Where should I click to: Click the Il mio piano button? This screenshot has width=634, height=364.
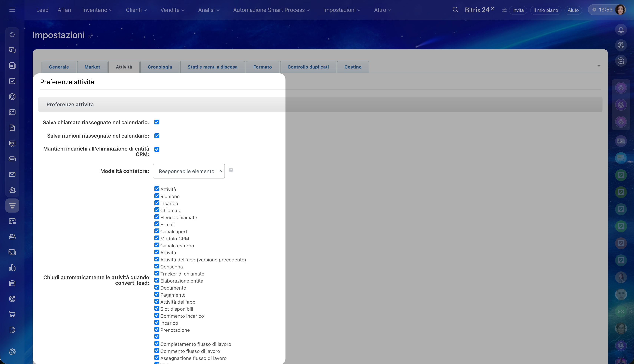pyautogui.click(x=545, y=10)
